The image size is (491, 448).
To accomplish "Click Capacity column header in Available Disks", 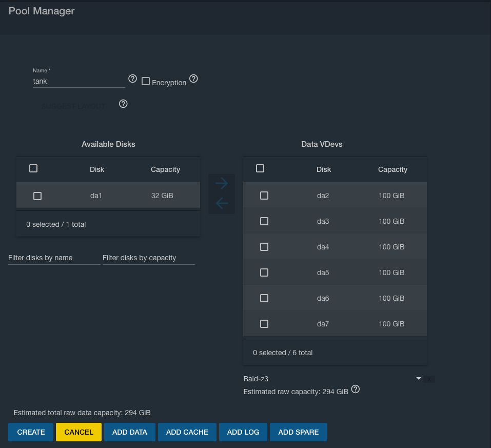I will tap(165, 169).
